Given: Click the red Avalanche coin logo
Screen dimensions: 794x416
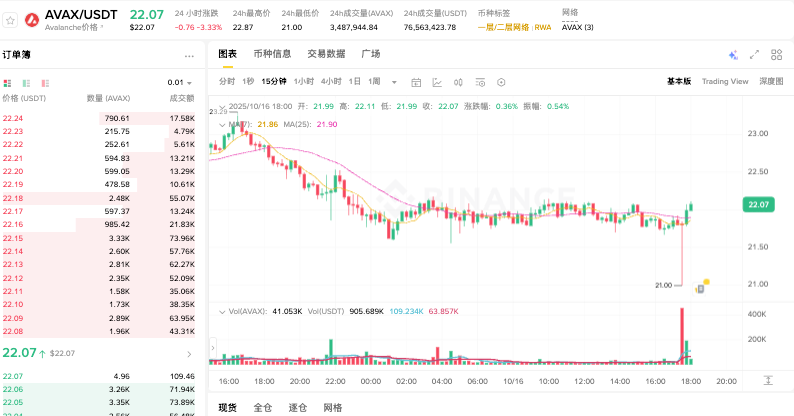Looking at the screenshot, I should 32,20.
